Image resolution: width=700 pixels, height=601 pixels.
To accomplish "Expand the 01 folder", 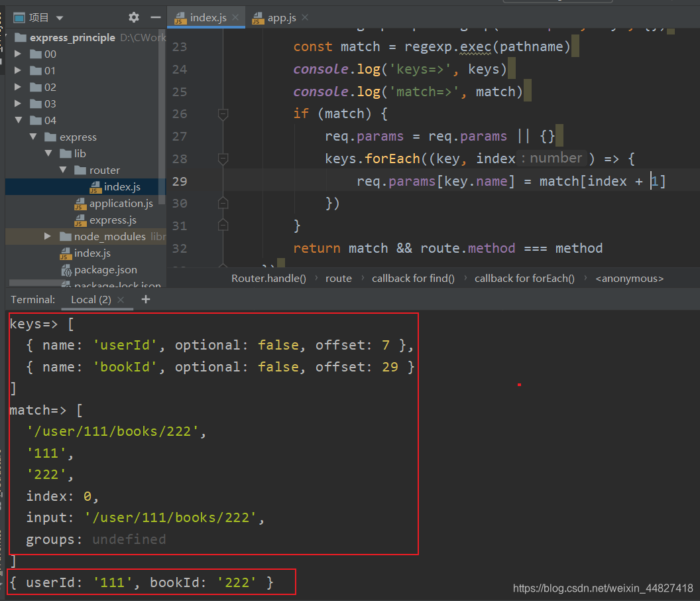I will (x=18, y=70).
